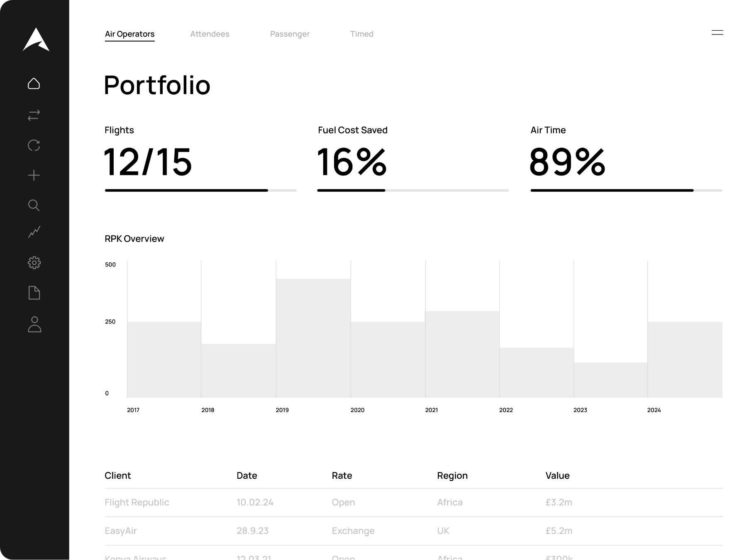The height and width of the screenshot is (560, 747).
Task: Open the hamburger menu at top right
Action: pos(717,33)
